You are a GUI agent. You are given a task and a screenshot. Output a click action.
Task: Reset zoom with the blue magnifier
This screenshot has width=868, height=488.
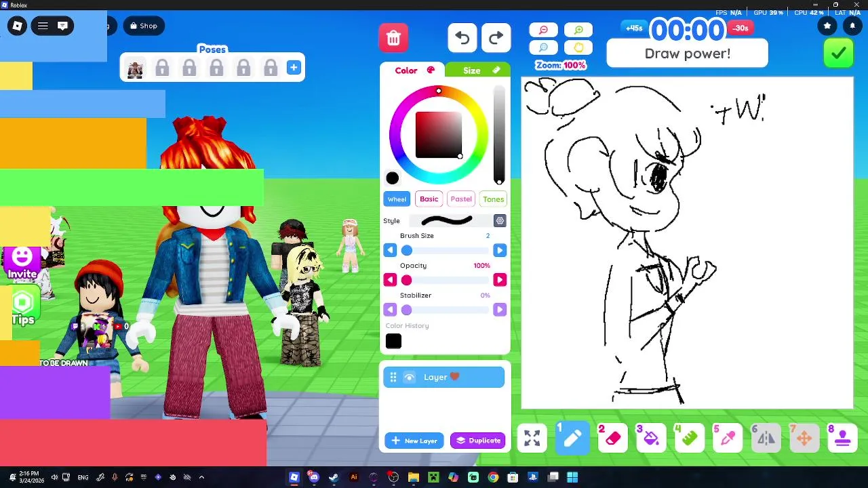tap(543, 47)
